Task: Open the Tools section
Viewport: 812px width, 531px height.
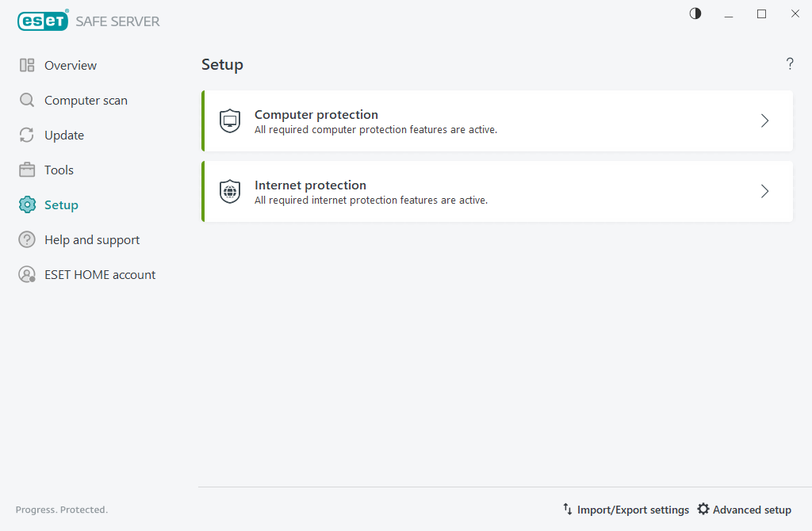Action: (59, 170)
